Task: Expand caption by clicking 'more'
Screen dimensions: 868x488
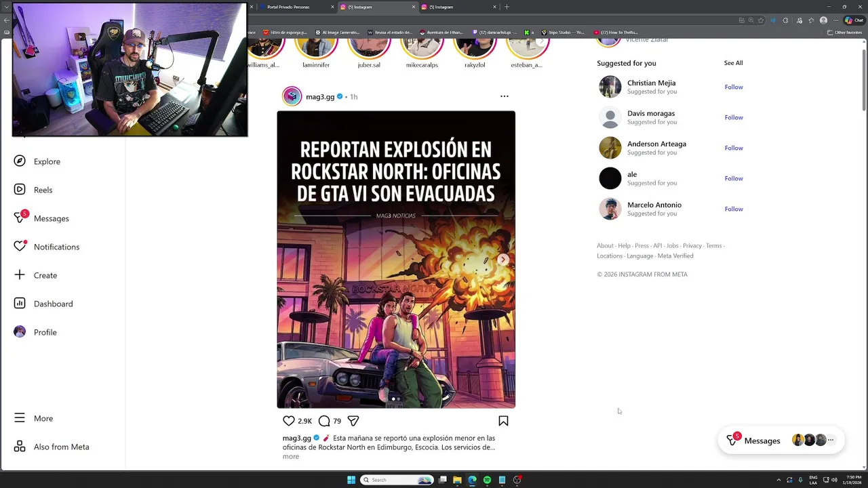Action: pos(291,456)
